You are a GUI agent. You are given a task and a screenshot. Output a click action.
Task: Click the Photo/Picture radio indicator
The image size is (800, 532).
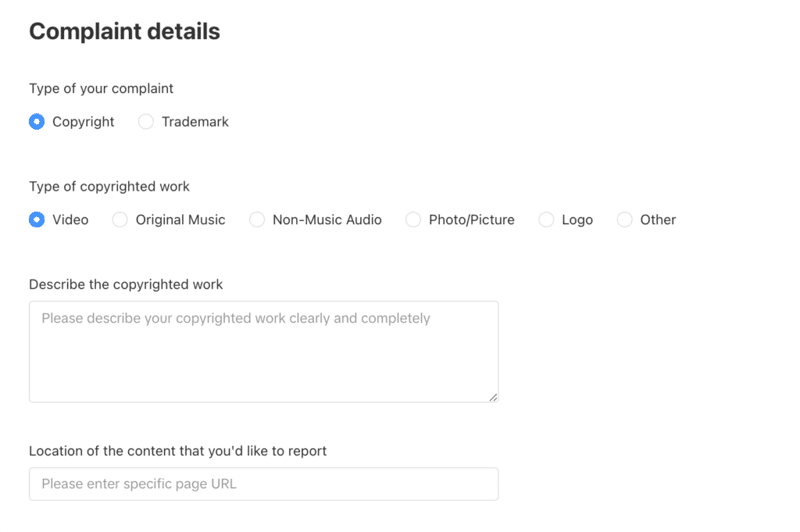[x=413, y=220]
